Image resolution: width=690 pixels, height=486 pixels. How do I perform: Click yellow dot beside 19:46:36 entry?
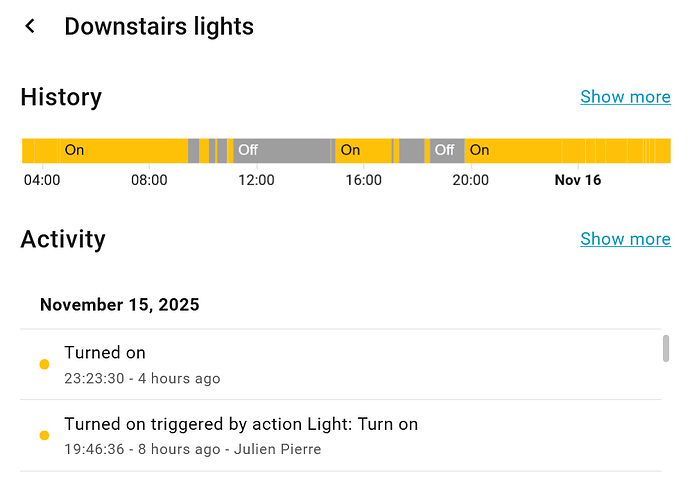click(44, 436)
